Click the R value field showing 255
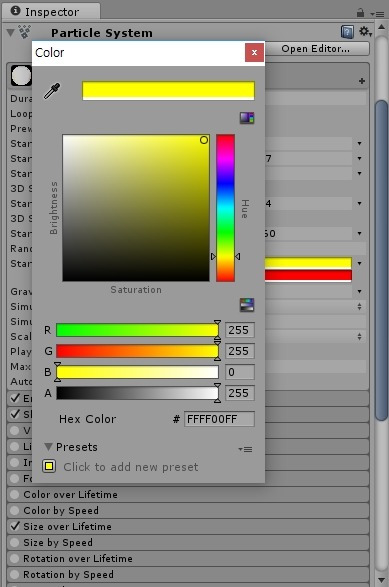This screenshot has width=389, height=587. (240, 330)
